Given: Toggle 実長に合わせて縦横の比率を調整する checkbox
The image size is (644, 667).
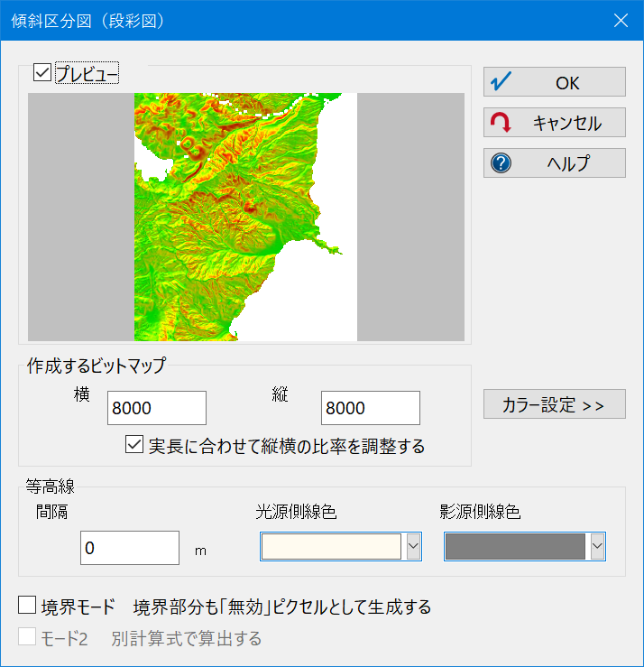Looking at the screenshot, I should click(x=134, y=445).
